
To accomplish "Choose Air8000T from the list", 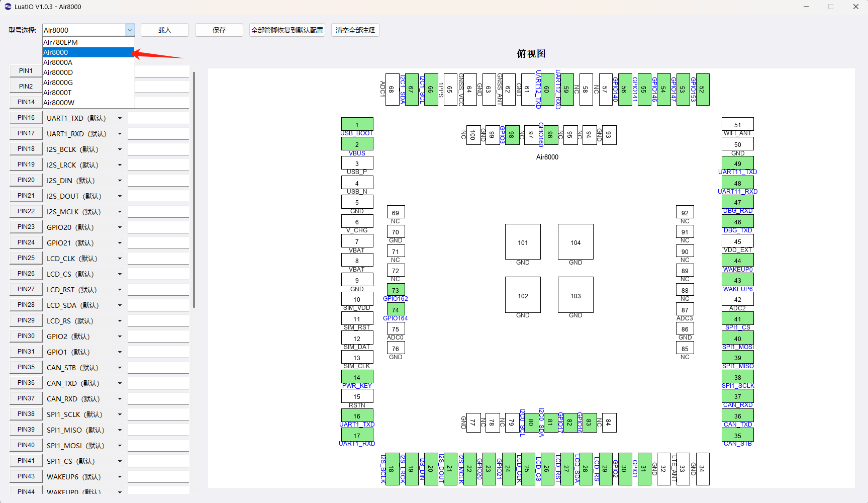I will (88, 93).
